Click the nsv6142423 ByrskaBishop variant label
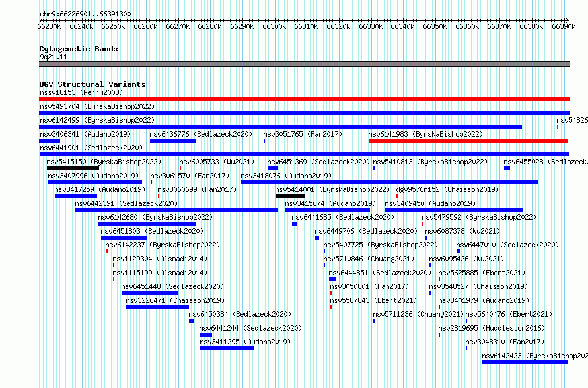The image size is (588, 388). [534, 356]
